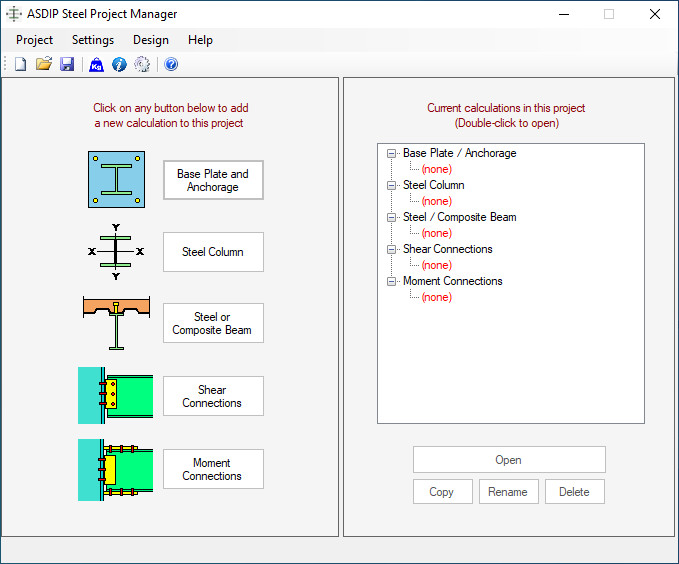Select Base Plate / Anchorage tree label
This screenshot has width=679, height=564.
click(459, 153)
